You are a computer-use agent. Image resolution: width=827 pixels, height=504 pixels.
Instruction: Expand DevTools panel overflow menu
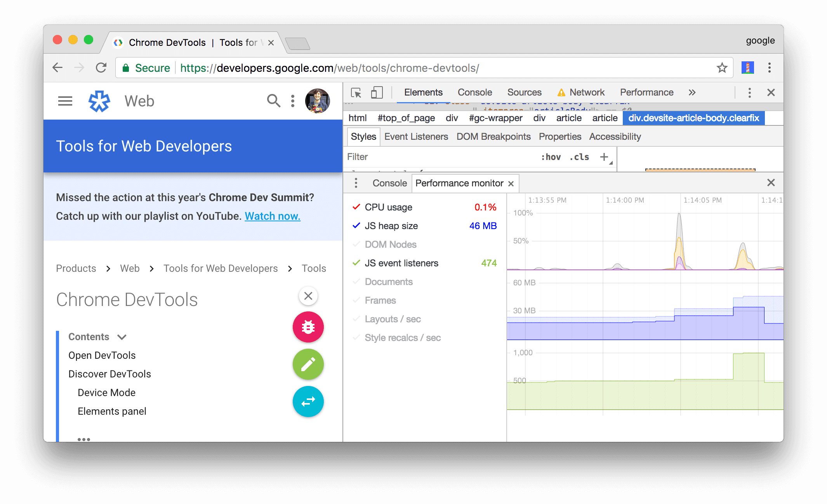(x=692, y=93)
